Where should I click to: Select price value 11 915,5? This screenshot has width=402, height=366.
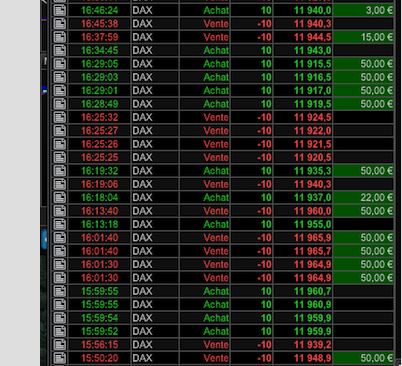click(x=303, y=64)
